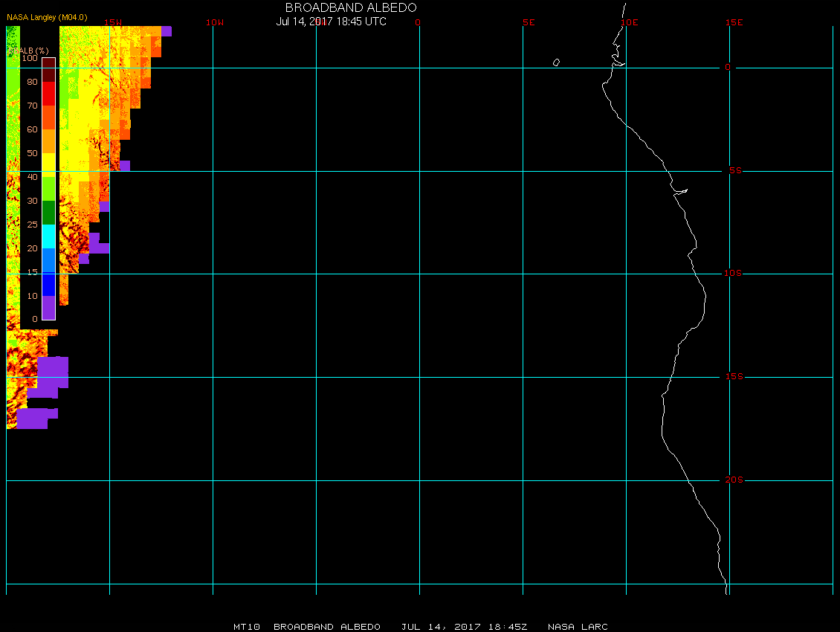Click the 25 tick label on the colorbar

[x=32, y=225]
